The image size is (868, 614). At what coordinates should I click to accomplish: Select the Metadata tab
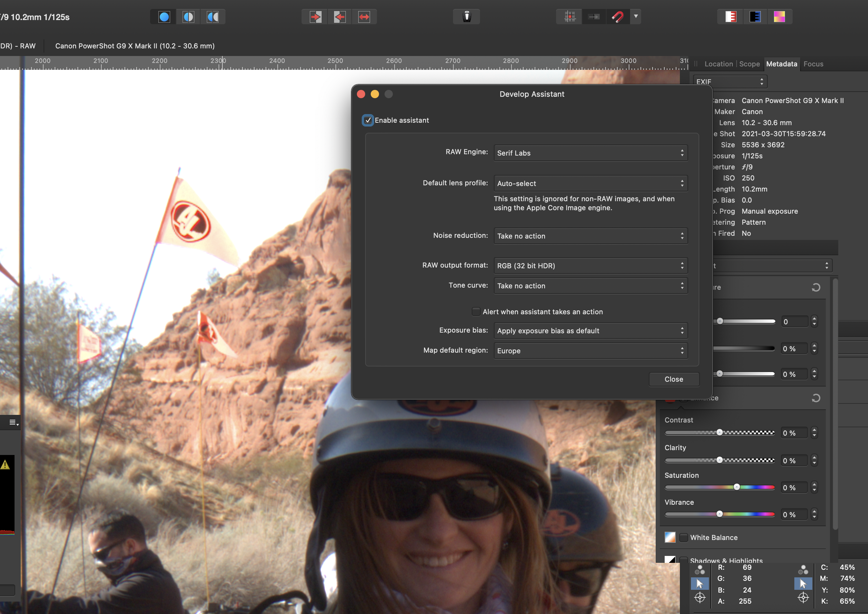pos(782,64)
